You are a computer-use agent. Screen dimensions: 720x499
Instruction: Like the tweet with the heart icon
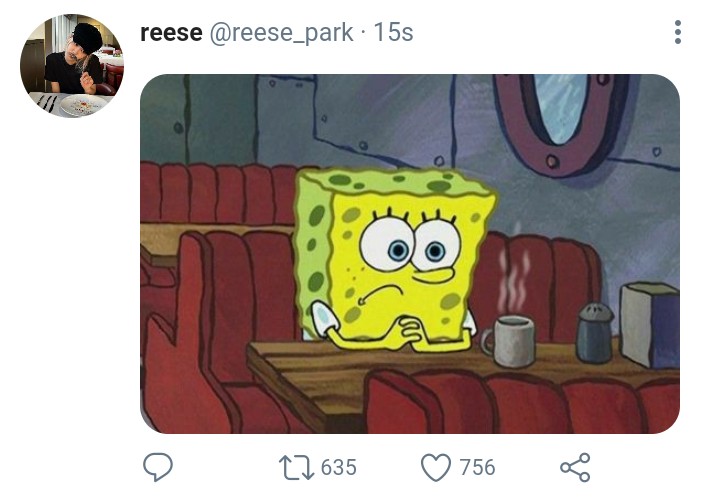436,467
